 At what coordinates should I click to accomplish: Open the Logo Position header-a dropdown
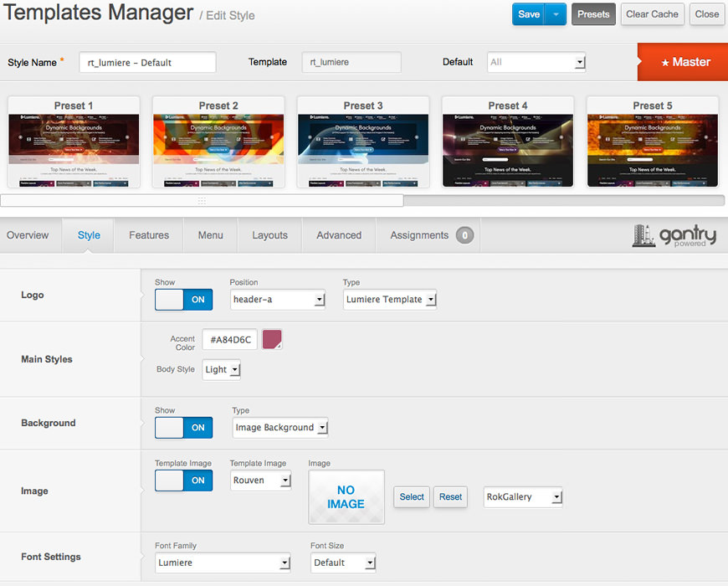tap(278, 300)
